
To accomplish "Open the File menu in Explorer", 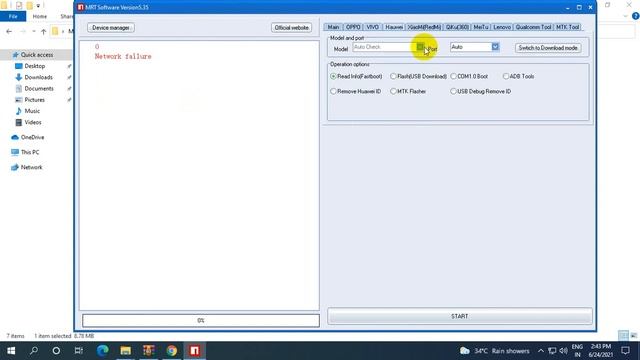I will pyautogui.click(x=13, y=16).
